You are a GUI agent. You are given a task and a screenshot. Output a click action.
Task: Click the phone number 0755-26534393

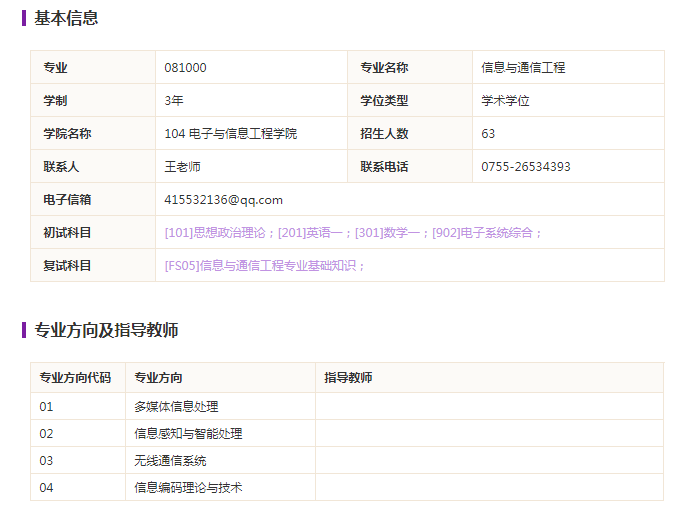coord(526,167)
